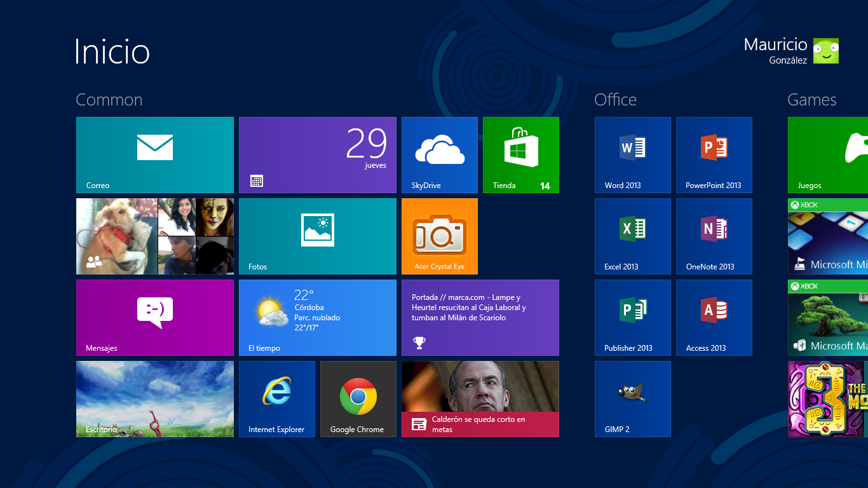Screen dimensions: 868x488
Task: Open Excel 2013 tile
Action: [x=632, y=236]
